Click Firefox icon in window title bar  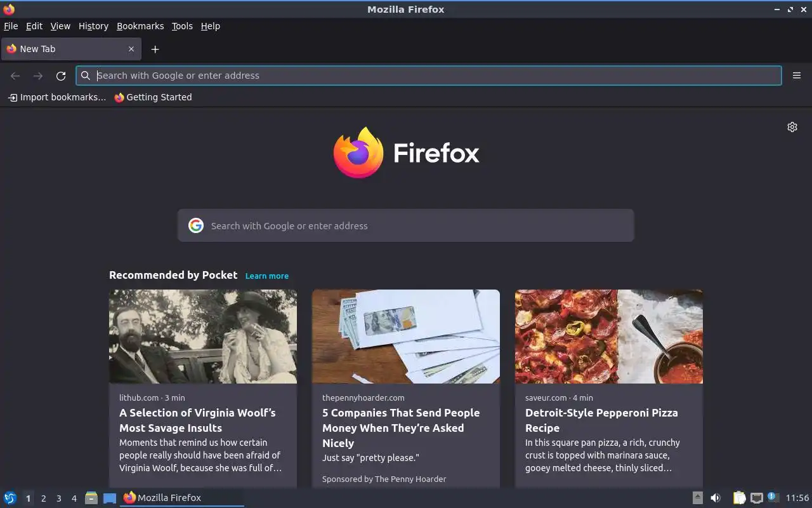[9, 9]
